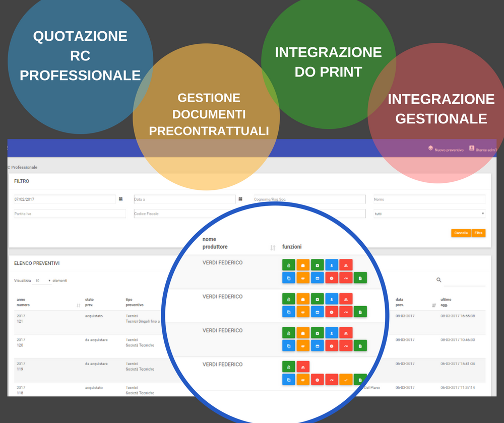Click the green document button in the second VERDI FEDERICO row
The height and width of the screenshot is (423, 504).
pyautogui.click(x=360, y=312)
